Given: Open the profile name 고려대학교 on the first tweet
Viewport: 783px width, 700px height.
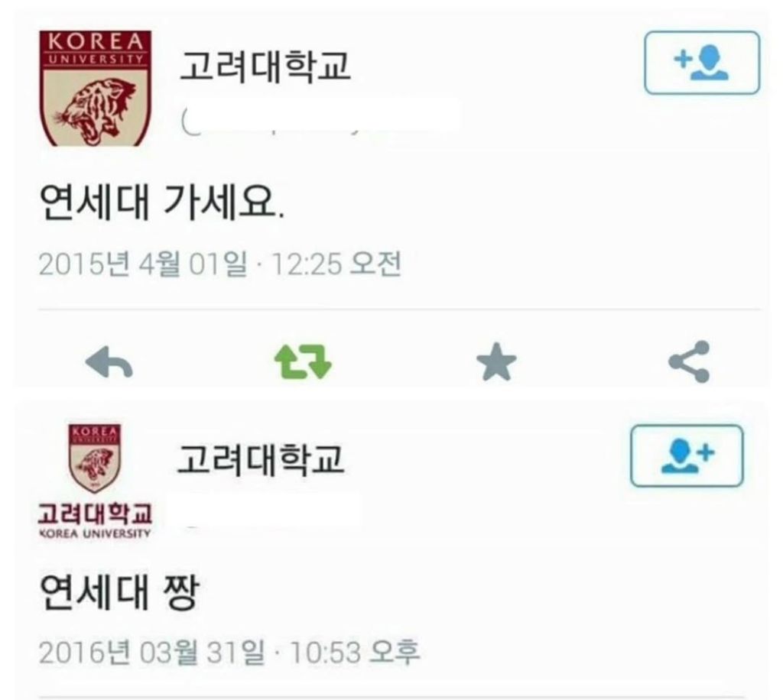Looking at the screenshot, I should click(x=265, y=66).
